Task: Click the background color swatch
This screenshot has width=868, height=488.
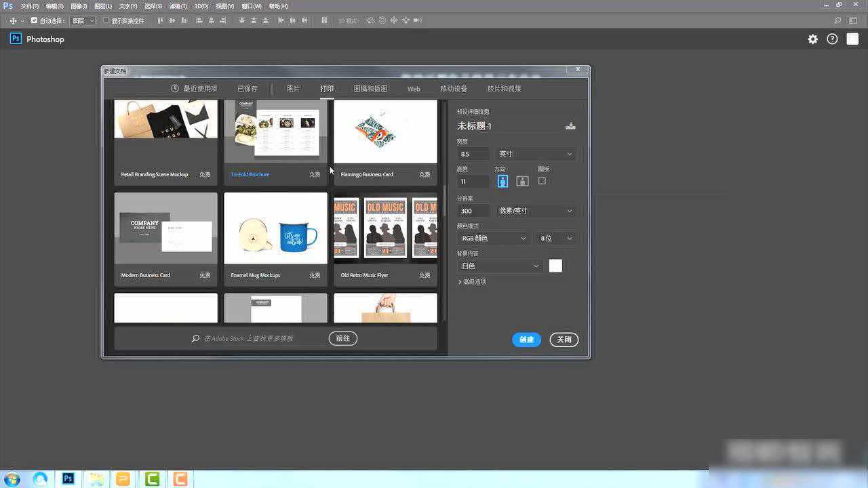Action: coord(555,266)
